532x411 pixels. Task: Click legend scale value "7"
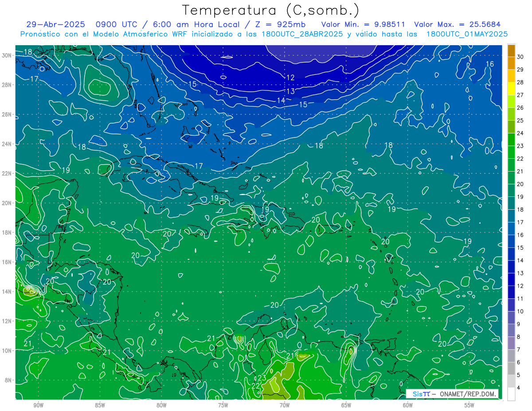click(519, 350)
